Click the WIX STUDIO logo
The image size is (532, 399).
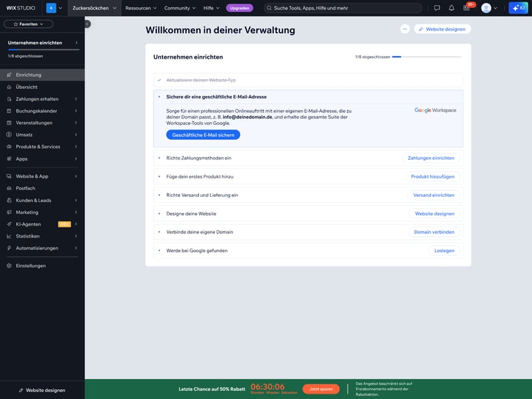(x=20, y=8)
